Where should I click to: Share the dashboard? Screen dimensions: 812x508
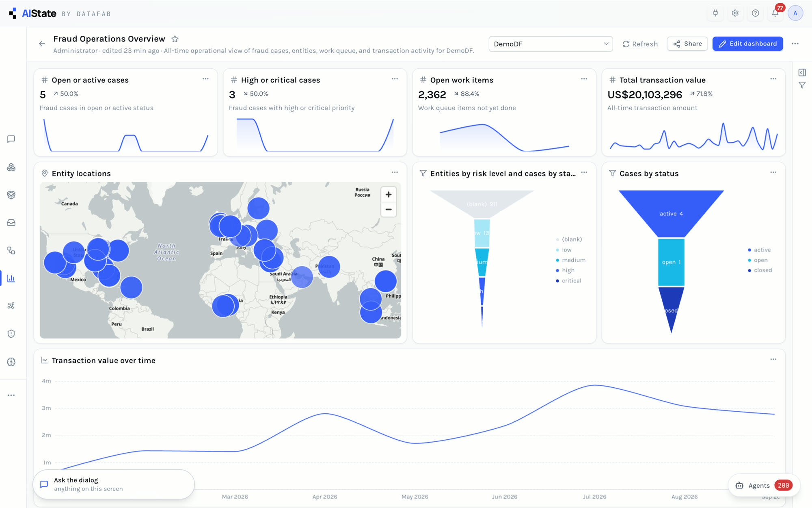tap(687, 44)
